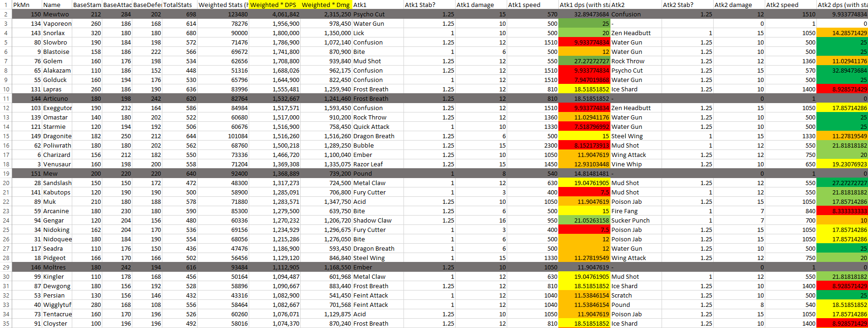
Task: Click the "Kingler" name cell
Action: pos(57,276)
